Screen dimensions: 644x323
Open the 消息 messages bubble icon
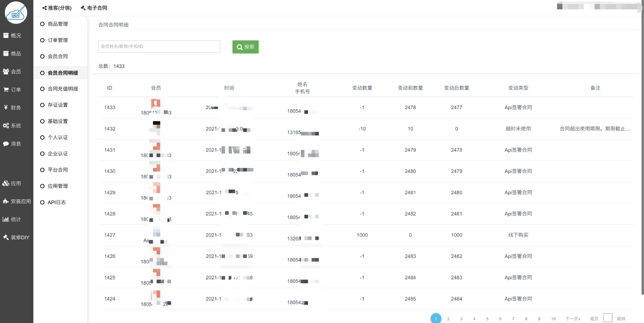pyautogui.click(x=6, y=144)
